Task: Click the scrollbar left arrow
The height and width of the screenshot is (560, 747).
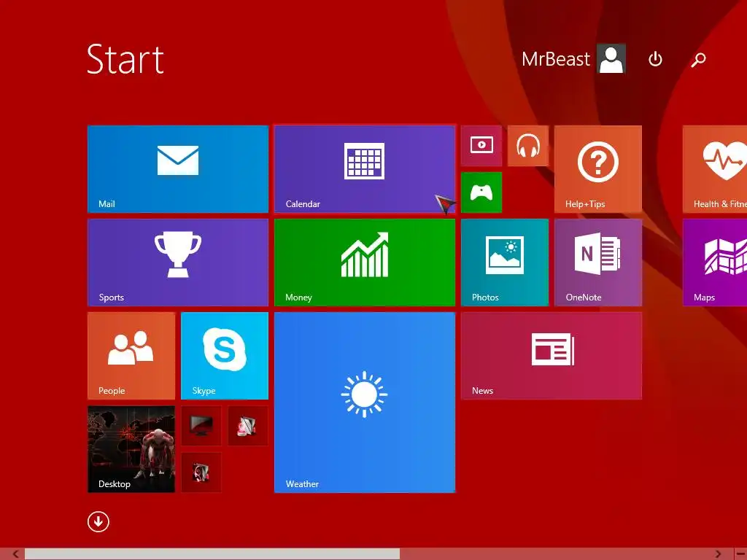Action: click(x=16, y=554)
